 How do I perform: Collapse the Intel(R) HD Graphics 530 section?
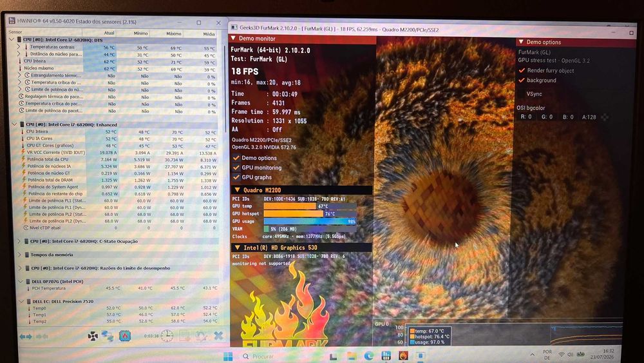pos(238,248)
